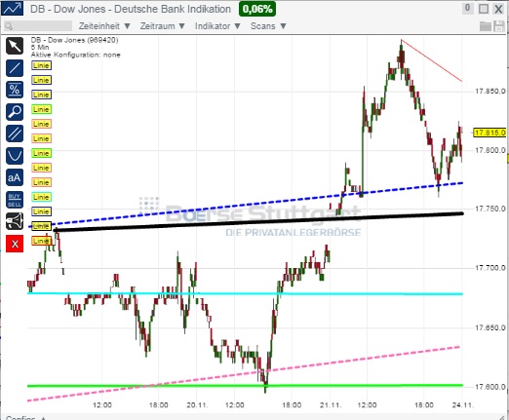Select the orange-bordered Linie label beside red X
509x420 pixels.
pos(41,241)
